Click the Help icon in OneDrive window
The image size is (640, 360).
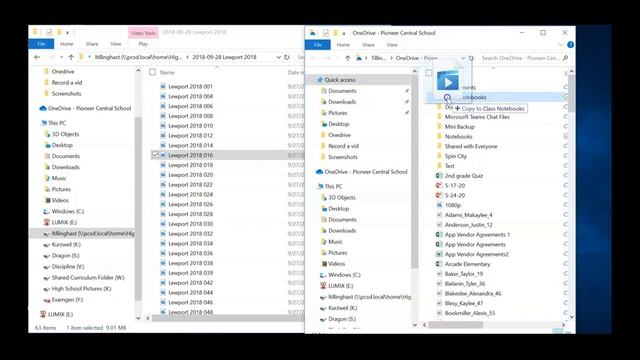coord(570,44)
